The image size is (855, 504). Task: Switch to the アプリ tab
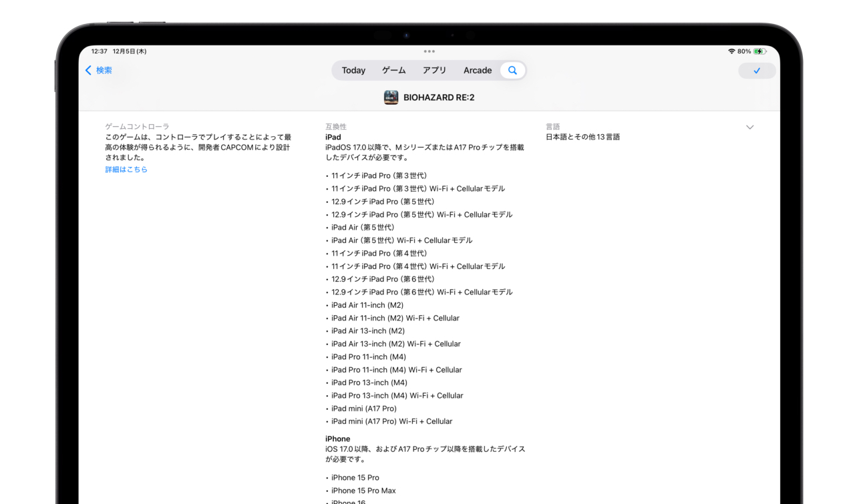click(434, 70)
